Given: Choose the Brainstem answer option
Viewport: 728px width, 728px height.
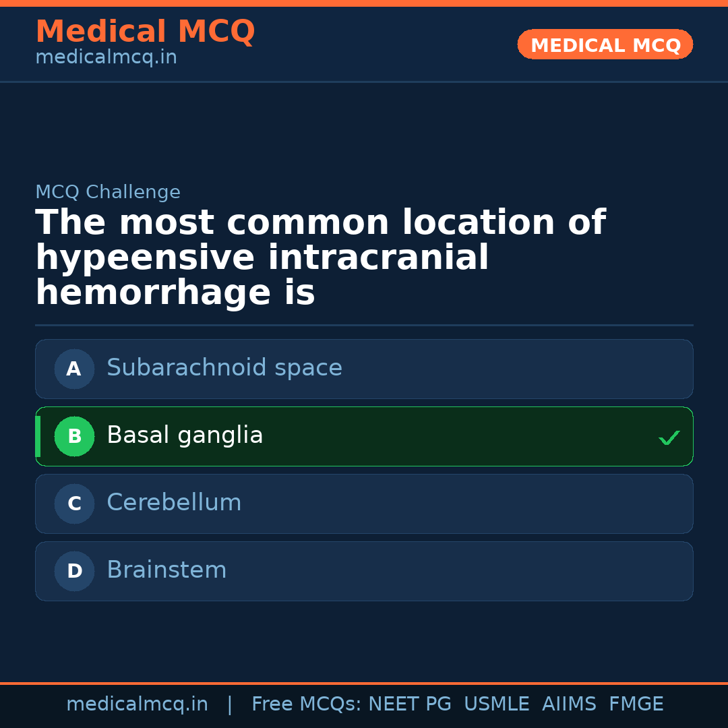Looking at the screenshot, I should [166, 570].
